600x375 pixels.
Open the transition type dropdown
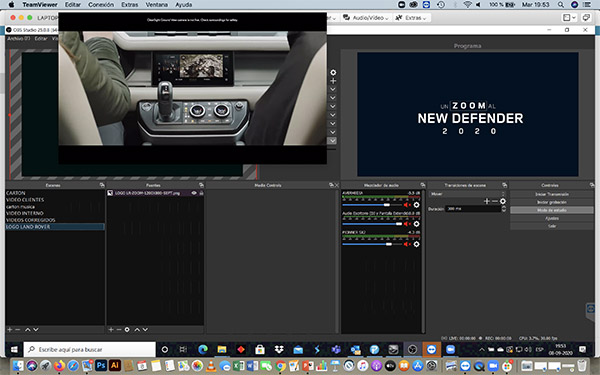[x=467, y=194]
